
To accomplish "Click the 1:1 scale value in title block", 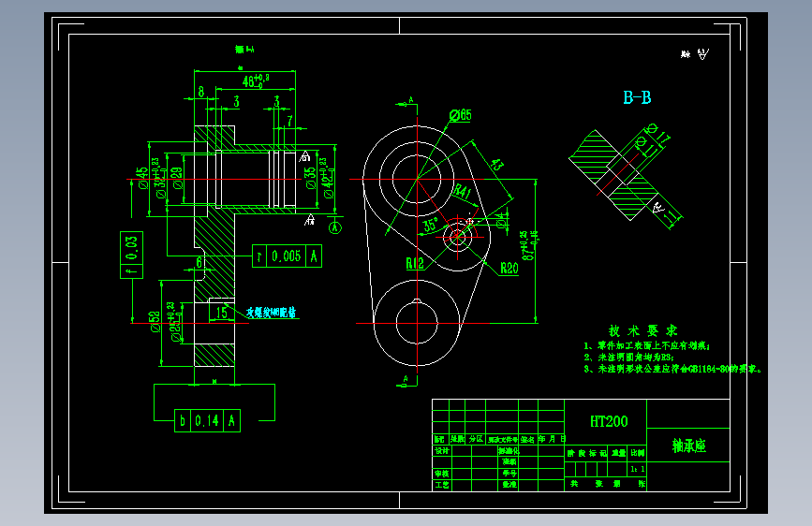I will point(638,469).
